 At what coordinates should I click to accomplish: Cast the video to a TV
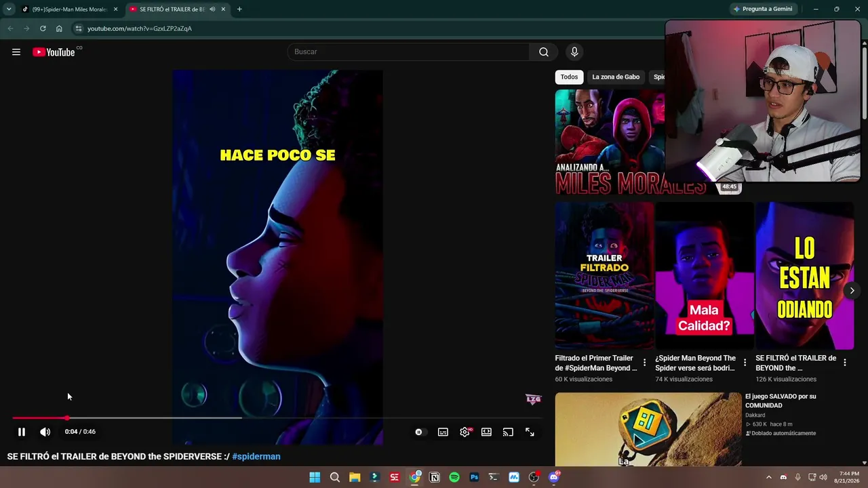pos(508,432)
